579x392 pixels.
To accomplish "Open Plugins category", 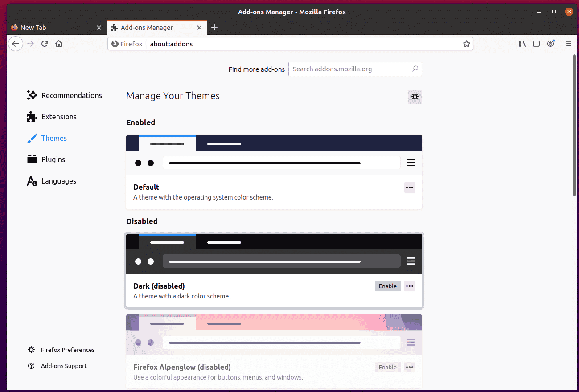I will pyautogui.click(x=46, y=159).
